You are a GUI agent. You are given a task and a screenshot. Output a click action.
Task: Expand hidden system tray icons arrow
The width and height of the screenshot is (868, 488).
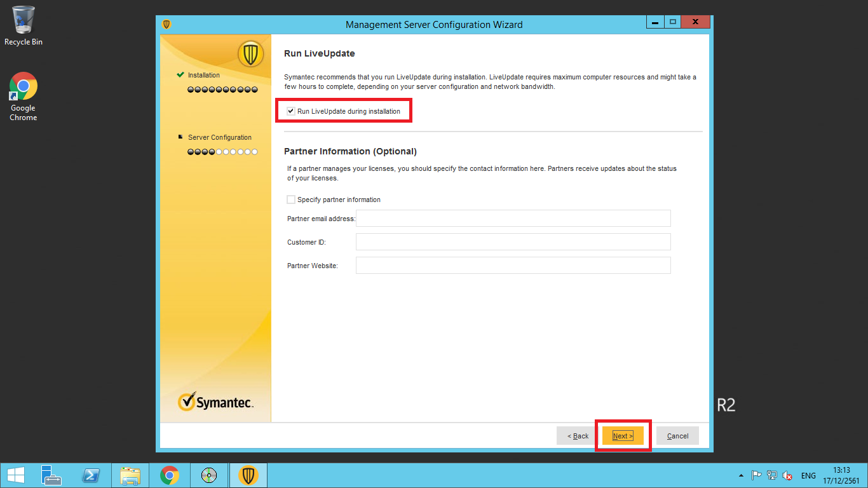tap(741, 475)
